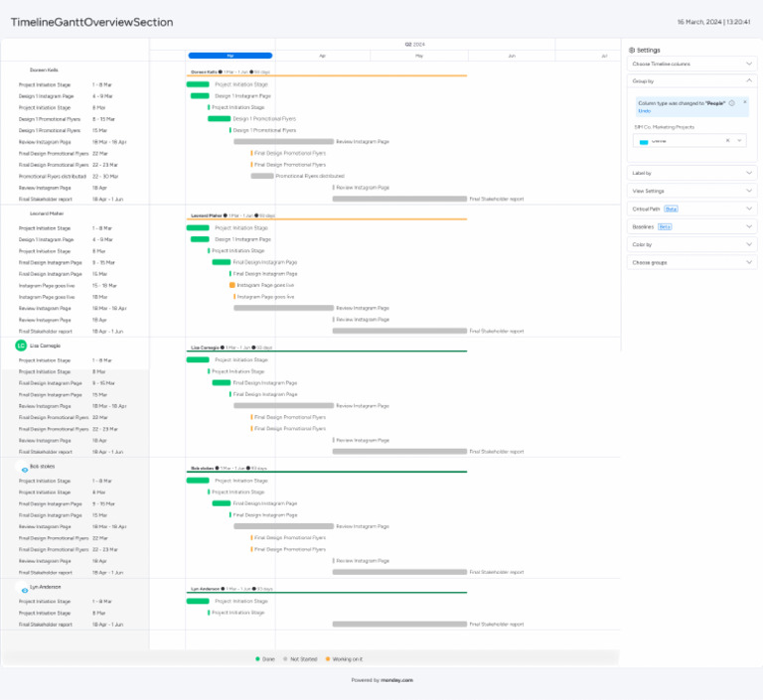This screenshot has width=763, height=700.
Task: Click Lisa Carnegie's green LC avatar
Action: pos(20,345)
